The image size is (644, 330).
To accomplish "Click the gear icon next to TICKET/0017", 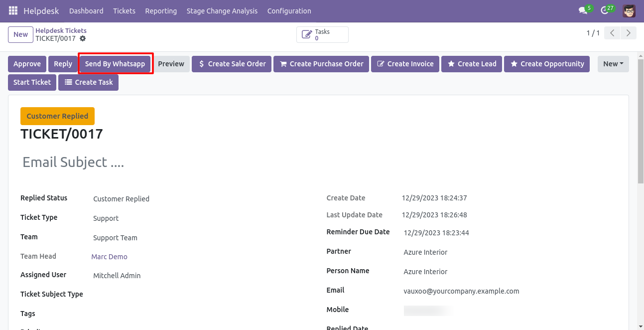I will coord(83,38).
